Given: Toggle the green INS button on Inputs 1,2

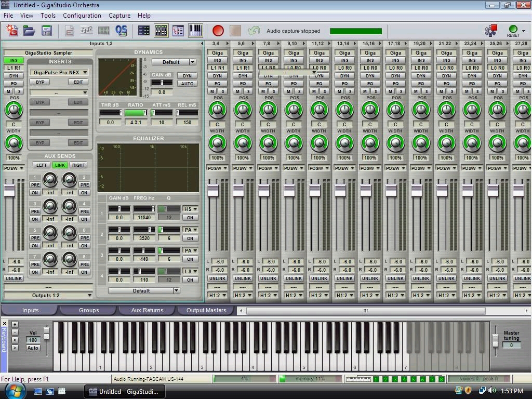Looking at the screenshot, I should 14,60.
